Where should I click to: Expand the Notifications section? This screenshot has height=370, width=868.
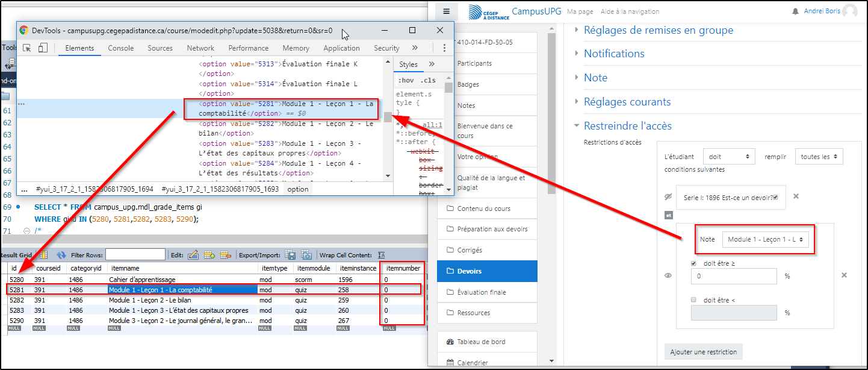pyautogui.click(x=613, y=54)
